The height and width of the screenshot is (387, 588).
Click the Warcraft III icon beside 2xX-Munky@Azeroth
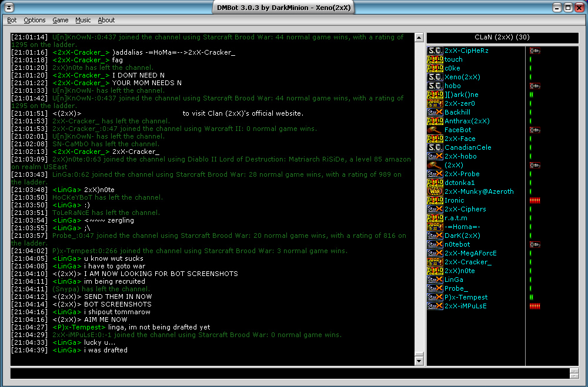pyautogui.click(x=435, y=191)
